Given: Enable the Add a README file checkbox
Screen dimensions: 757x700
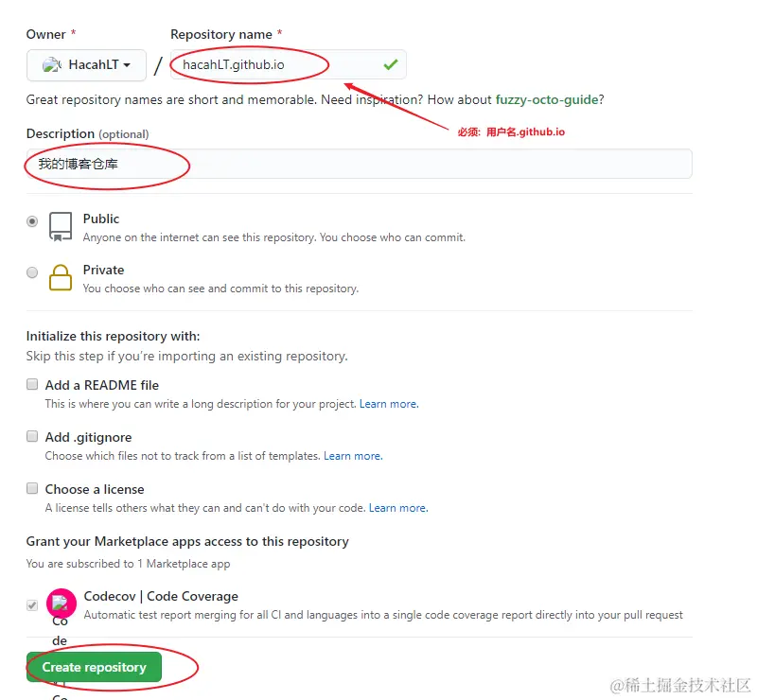Looking at the screenshot, I should coord(32,384).
